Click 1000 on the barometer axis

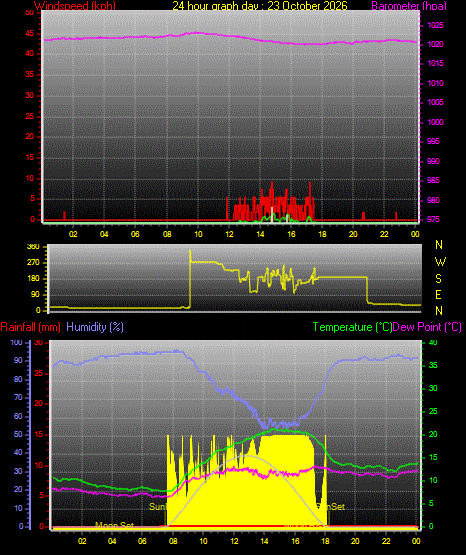[435, 122]
